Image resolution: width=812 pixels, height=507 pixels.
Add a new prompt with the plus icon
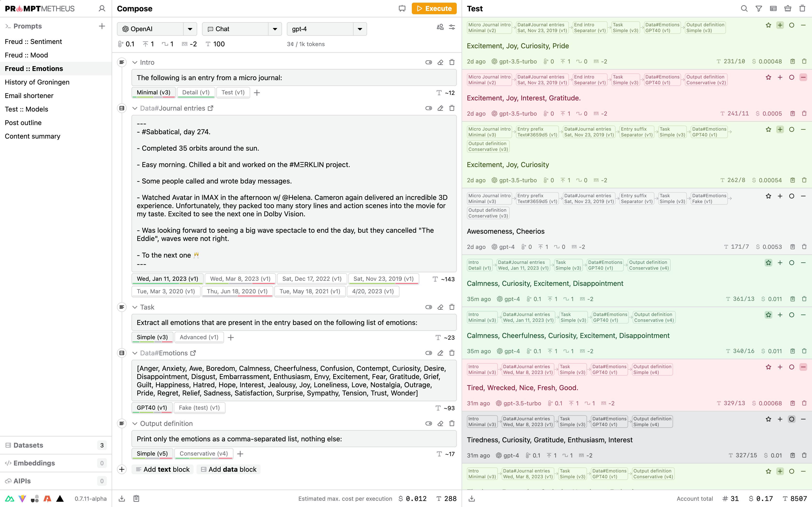[x=102, y=26]
